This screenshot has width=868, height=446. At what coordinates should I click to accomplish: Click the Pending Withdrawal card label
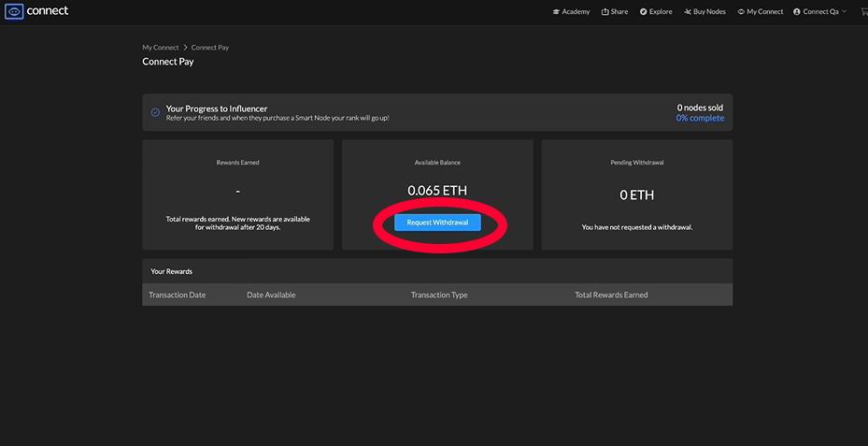[637, 163]
